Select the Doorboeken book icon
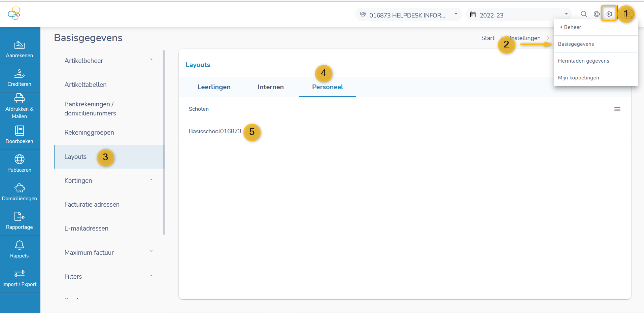 click(x=20, y=131)
